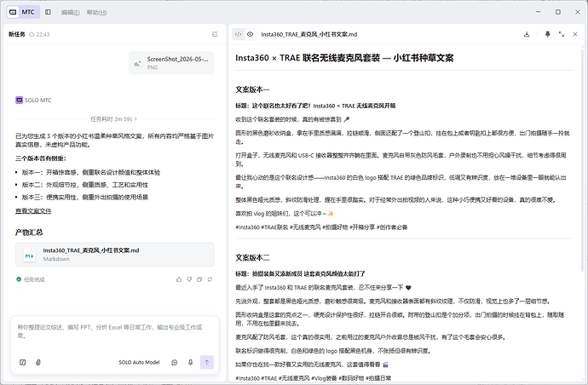Switch to preview eye view icon
The image size is (588, 385).
(x=251, y=34)
